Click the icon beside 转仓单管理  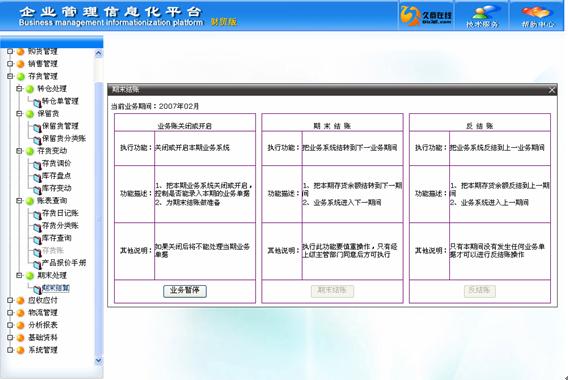point(37,103)
